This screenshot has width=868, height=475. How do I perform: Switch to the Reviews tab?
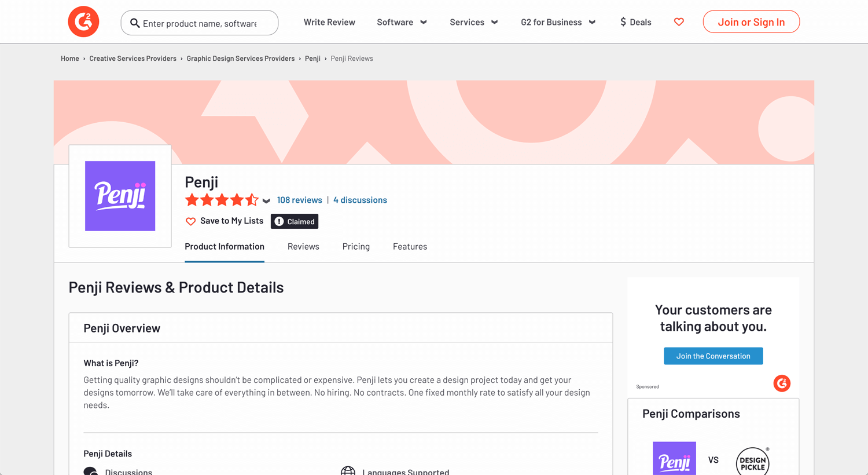(303, 247)
